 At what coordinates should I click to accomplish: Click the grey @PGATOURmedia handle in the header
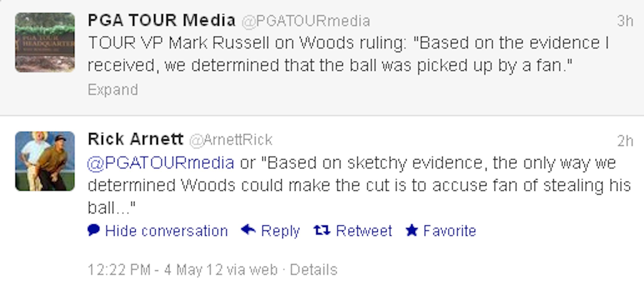(x=306, y=21)
